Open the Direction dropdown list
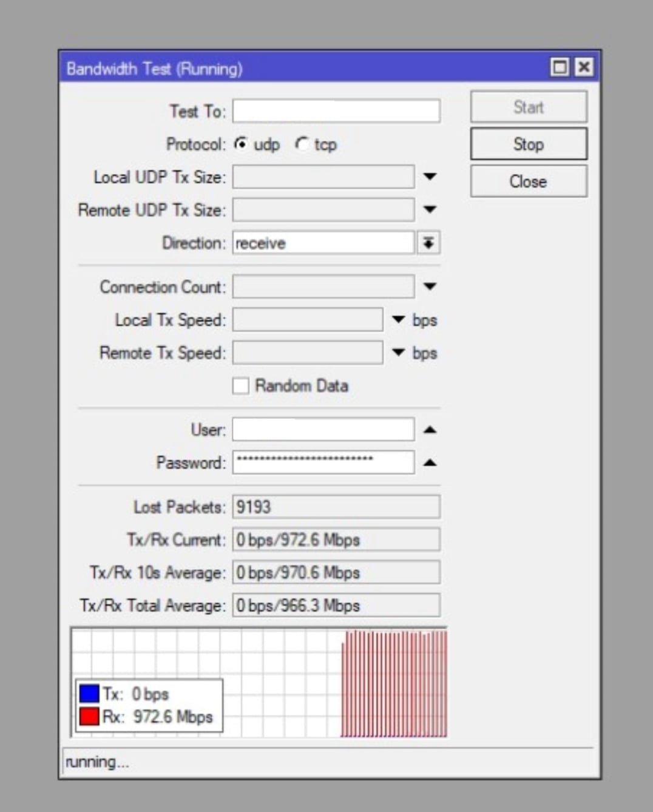Screen dimensions: 653x812 428,243
